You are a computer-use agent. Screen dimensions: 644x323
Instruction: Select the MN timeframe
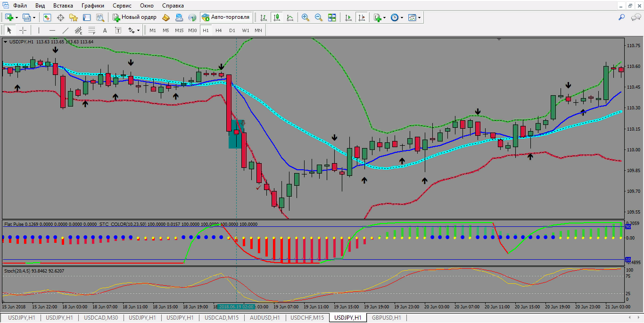point(258,30)
